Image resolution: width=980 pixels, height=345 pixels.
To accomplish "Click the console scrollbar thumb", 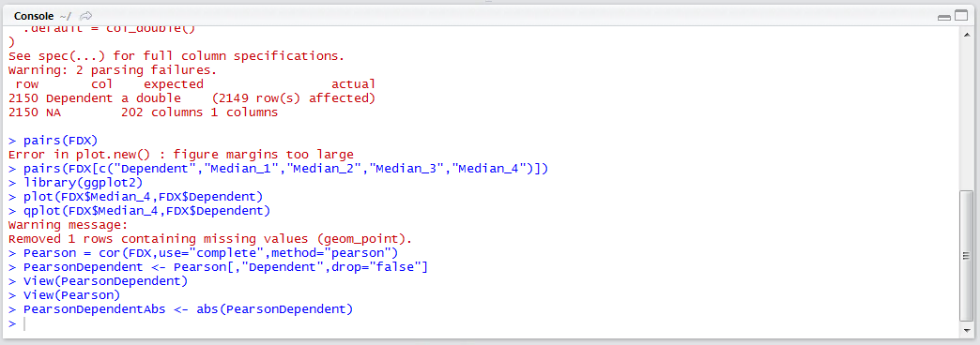I will (x=966, y=255).
